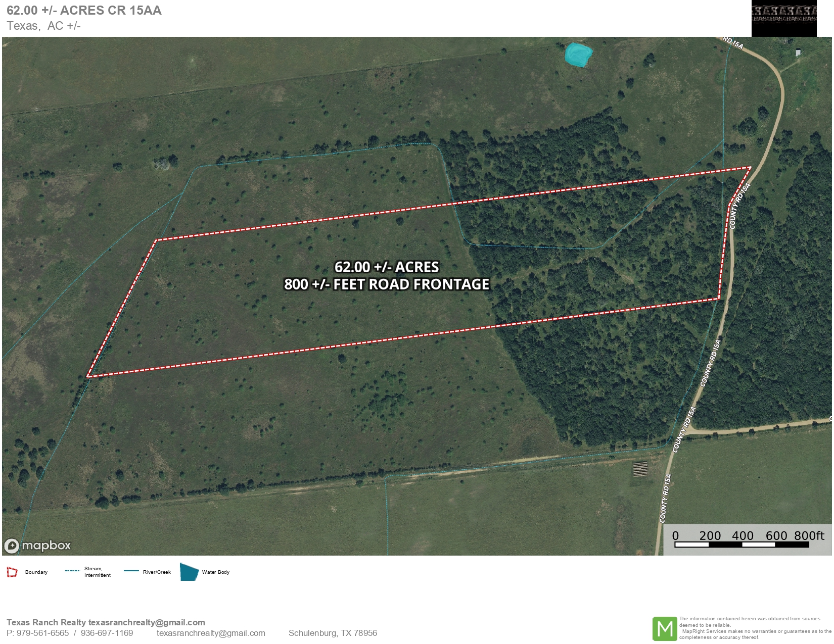This screenshot has width=834, height=644.
Task: Click the Water Body legend icon
Action: 189,572
